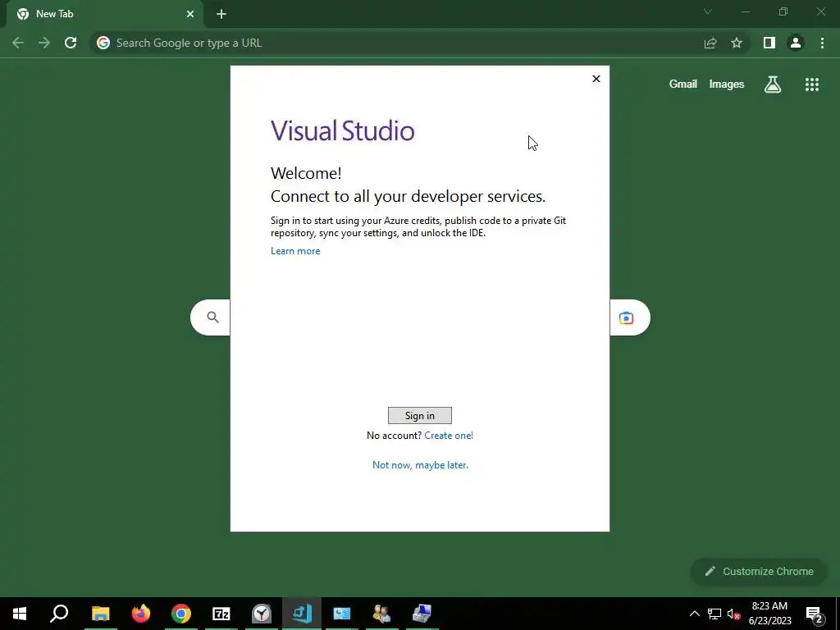
Task: Click the share page icon
Action: 710,43
